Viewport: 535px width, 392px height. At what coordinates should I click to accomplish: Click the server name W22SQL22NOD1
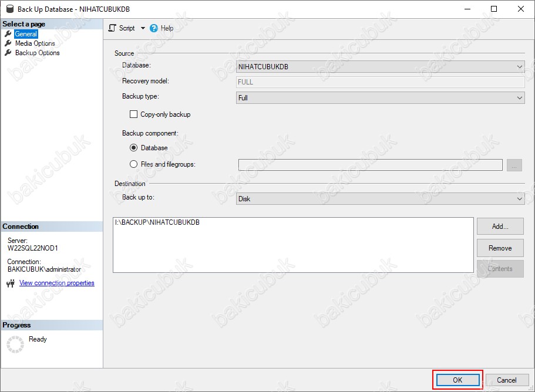pyautogui.click(x=33, y=248)
